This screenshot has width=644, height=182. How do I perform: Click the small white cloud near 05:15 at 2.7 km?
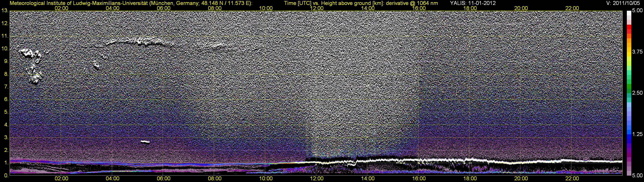pyautogui.click(x=145, y=142)
